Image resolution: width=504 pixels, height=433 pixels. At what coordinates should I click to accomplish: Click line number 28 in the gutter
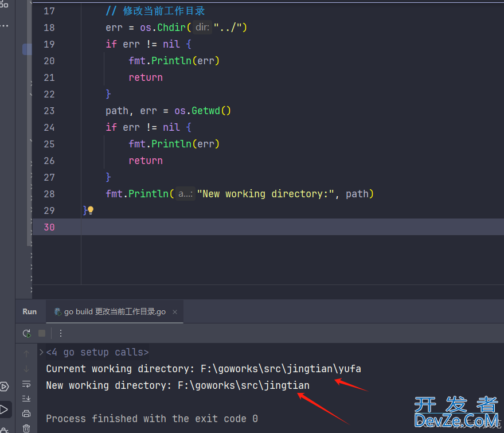click(x=49, y=194)
